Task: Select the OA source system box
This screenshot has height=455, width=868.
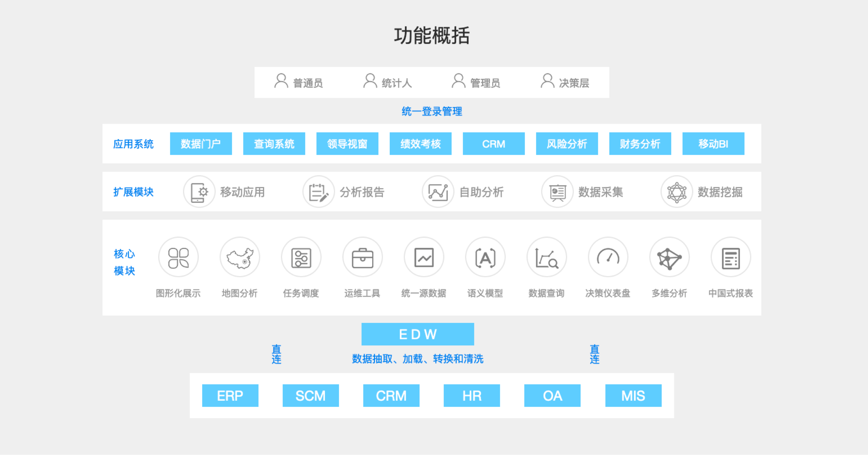Action: point(552,396)
